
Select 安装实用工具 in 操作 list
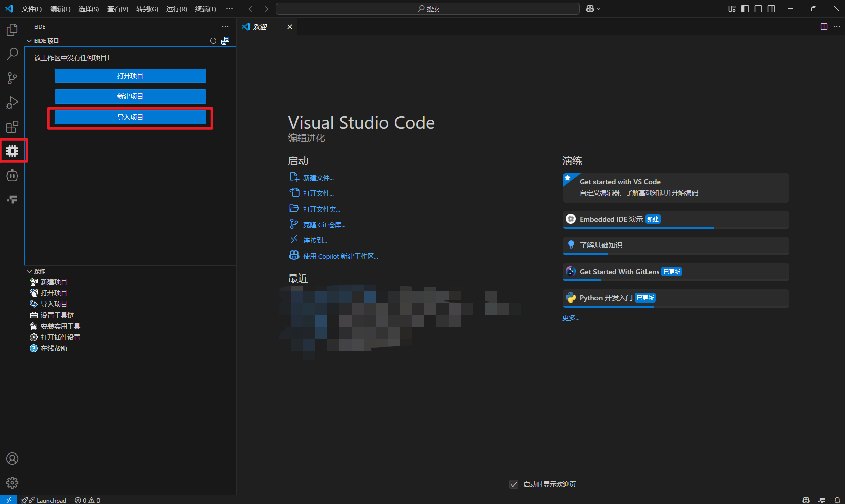pos(61,326)
